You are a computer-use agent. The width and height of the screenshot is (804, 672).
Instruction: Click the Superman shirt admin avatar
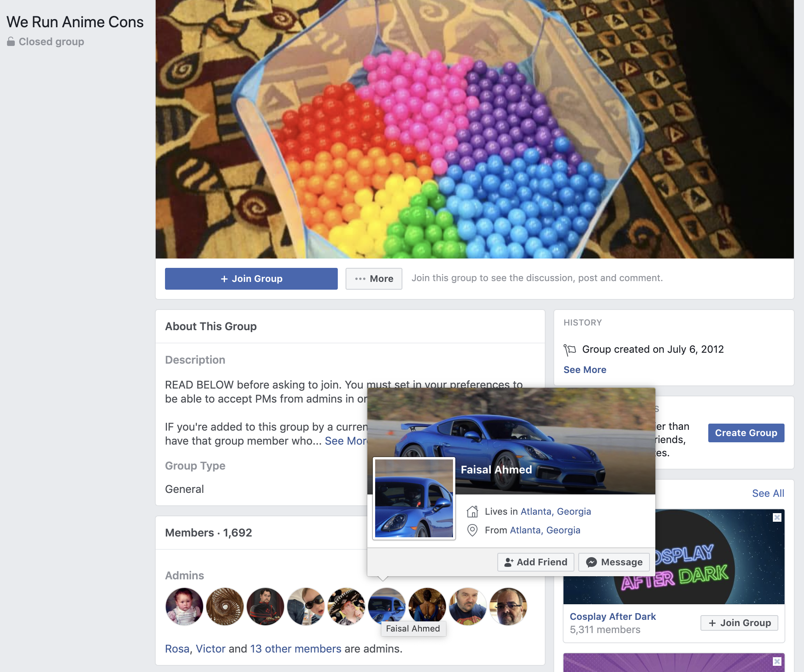pyautogui.click(x=468, y=607)
